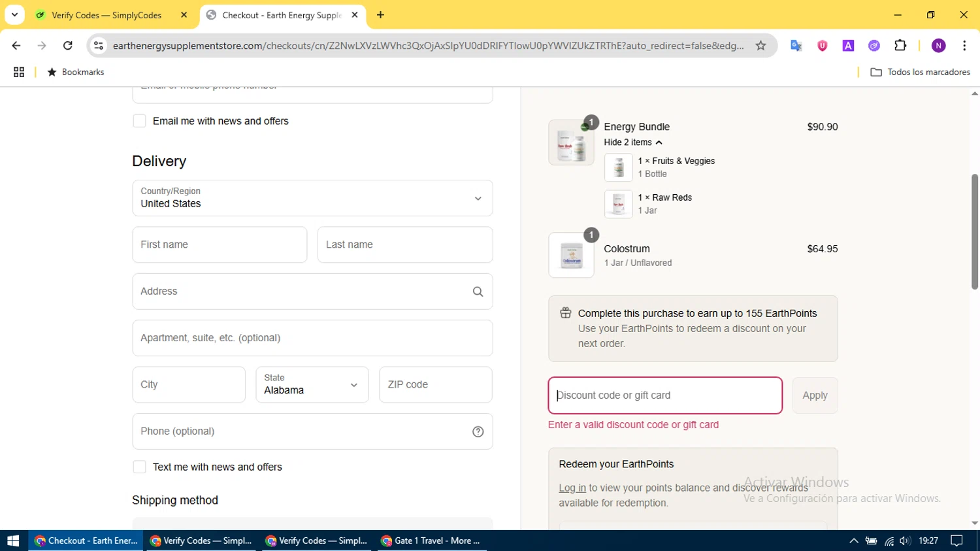980x551 pixels.
Task: Close the Verify Codes SimplyCodes tab
Action: (184, 15)
